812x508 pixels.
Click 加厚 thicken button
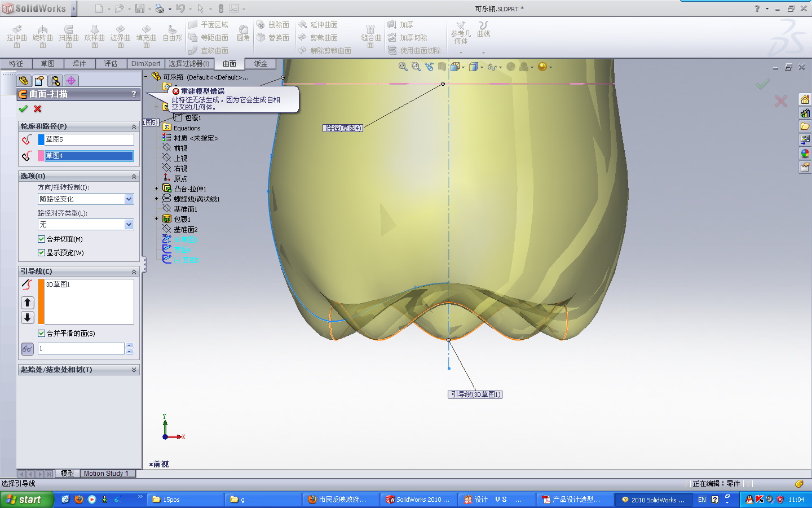[x=401, y=24]
